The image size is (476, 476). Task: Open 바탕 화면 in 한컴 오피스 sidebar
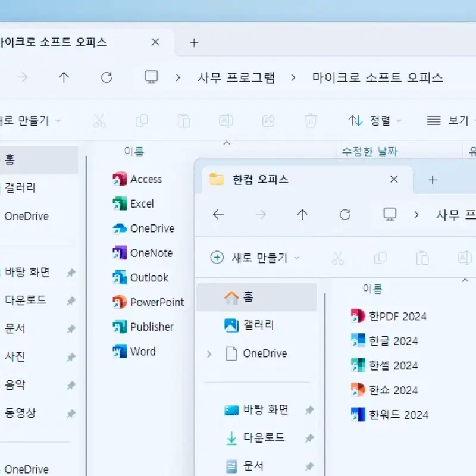(x=257, y=410)
